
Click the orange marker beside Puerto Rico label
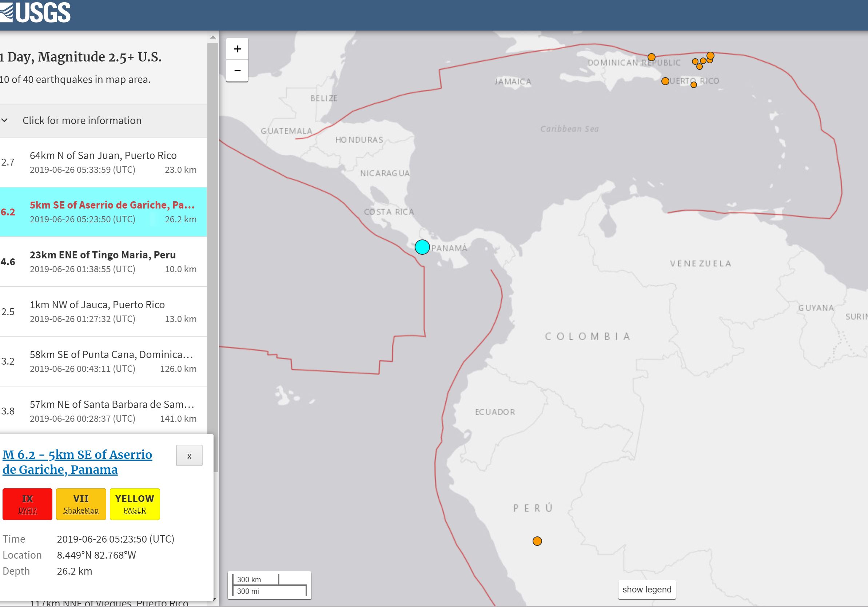tap(665, 81)
